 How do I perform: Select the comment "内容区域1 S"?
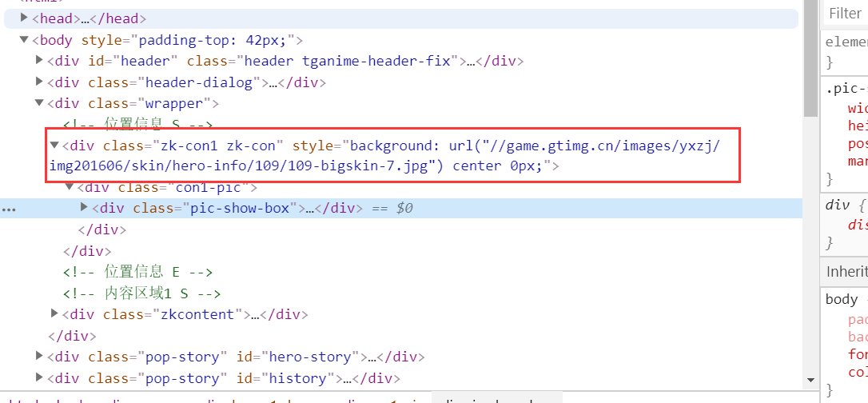tap(141, 293)
